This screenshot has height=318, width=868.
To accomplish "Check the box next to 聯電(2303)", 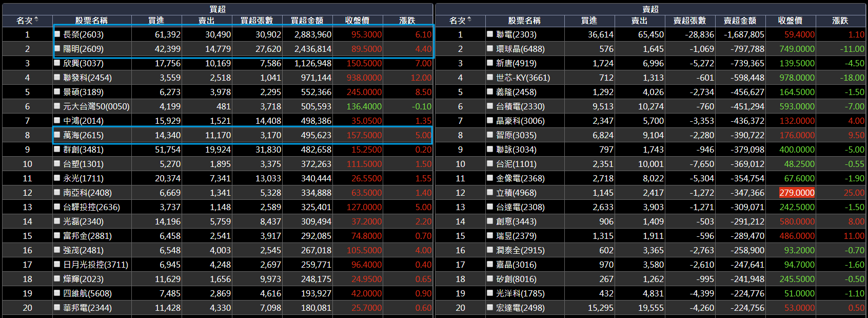I will click(x=490, y=34).
